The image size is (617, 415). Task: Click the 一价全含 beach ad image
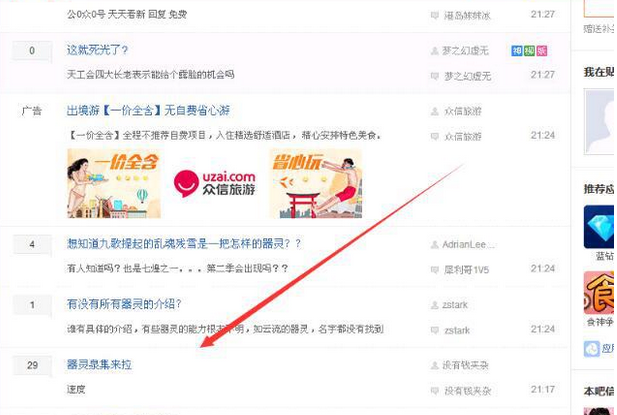tap(114, 183)
